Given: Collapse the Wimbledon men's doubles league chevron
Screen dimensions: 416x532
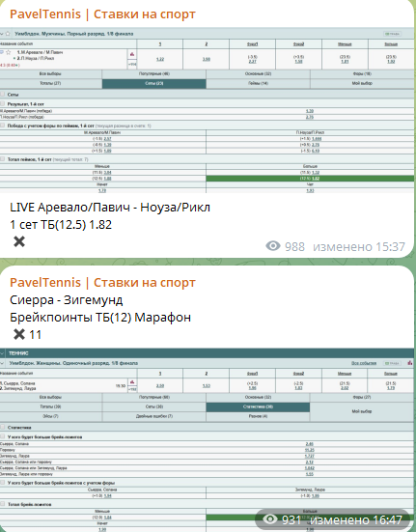Looking at the screenshot, I should click(x=2, y=34).
